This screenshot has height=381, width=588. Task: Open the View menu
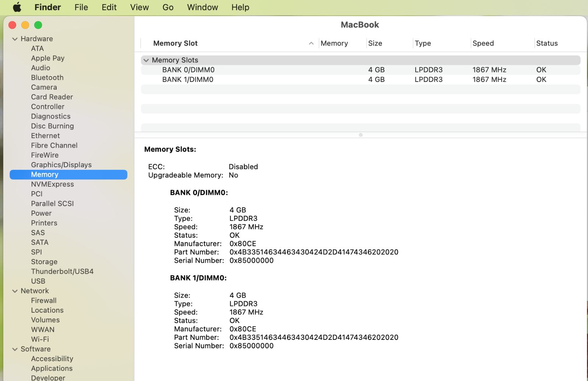pos(139,7)
